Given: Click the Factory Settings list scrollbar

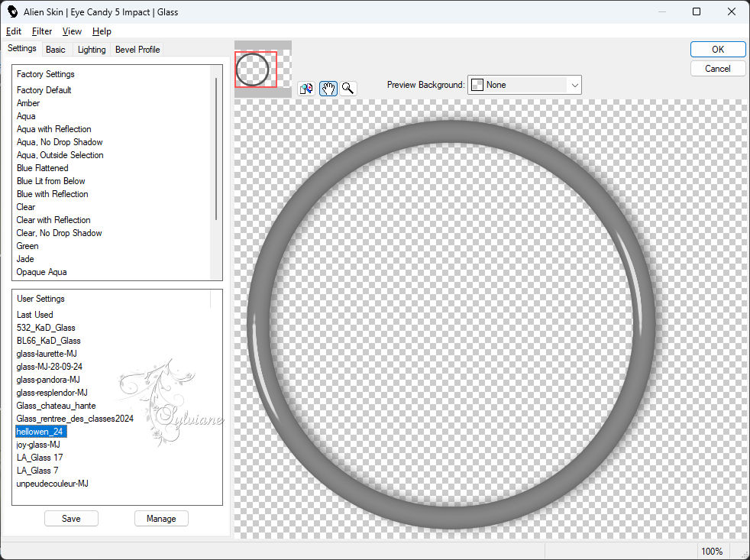Looking at the screenshot, I should 216,148.
